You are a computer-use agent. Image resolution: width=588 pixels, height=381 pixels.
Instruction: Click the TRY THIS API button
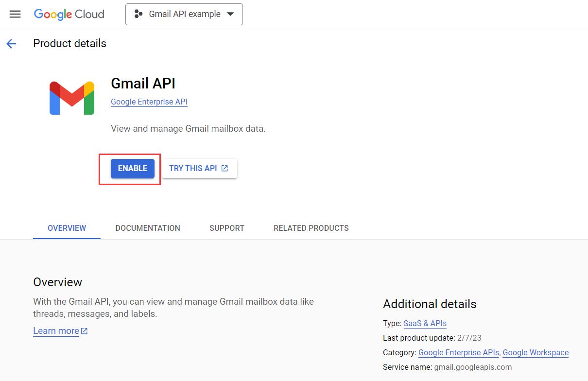199,169
